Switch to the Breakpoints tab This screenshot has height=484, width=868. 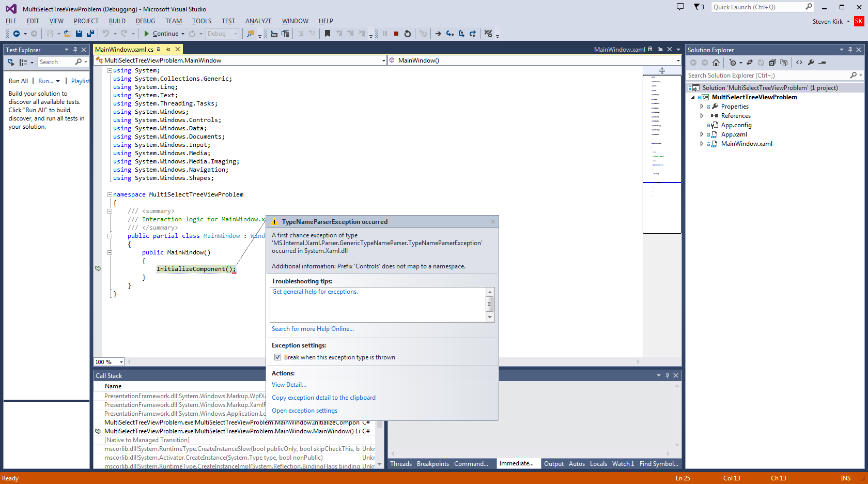[433, 464]
